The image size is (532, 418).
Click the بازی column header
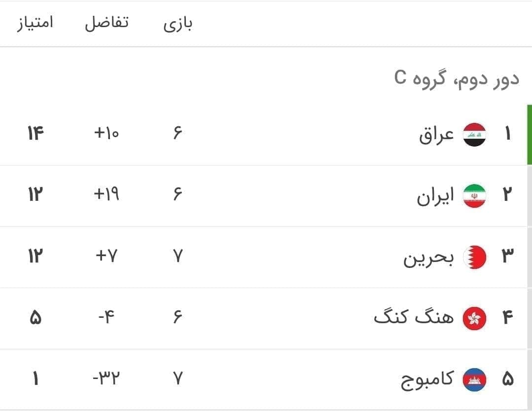(x=178, y=24)
